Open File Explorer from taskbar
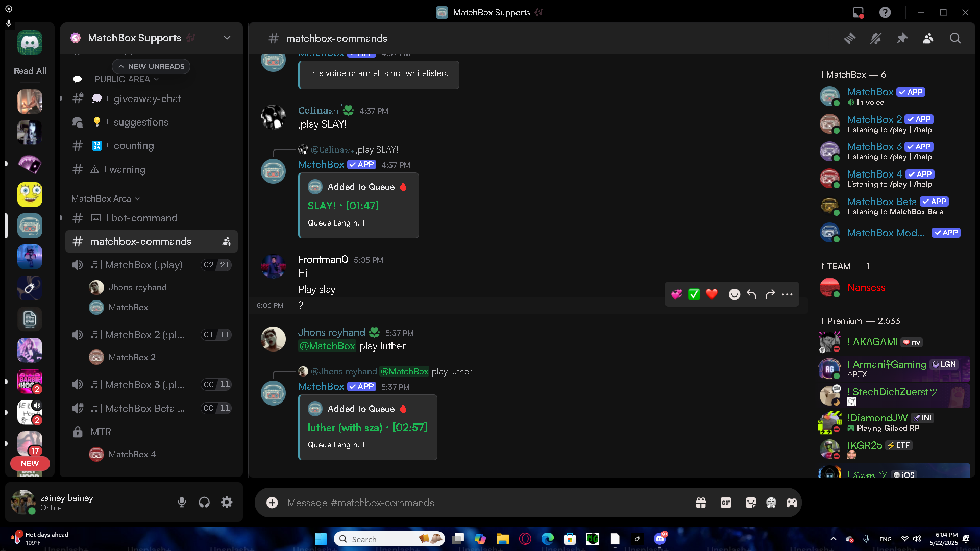Image resolution: width=980 pixels, height=551 pixels. 503,539
